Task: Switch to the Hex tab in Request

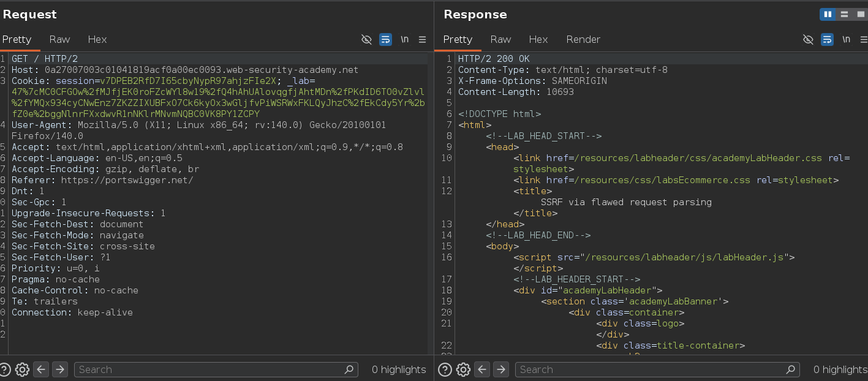Action: pyautogui.click(x=97, y=39)
